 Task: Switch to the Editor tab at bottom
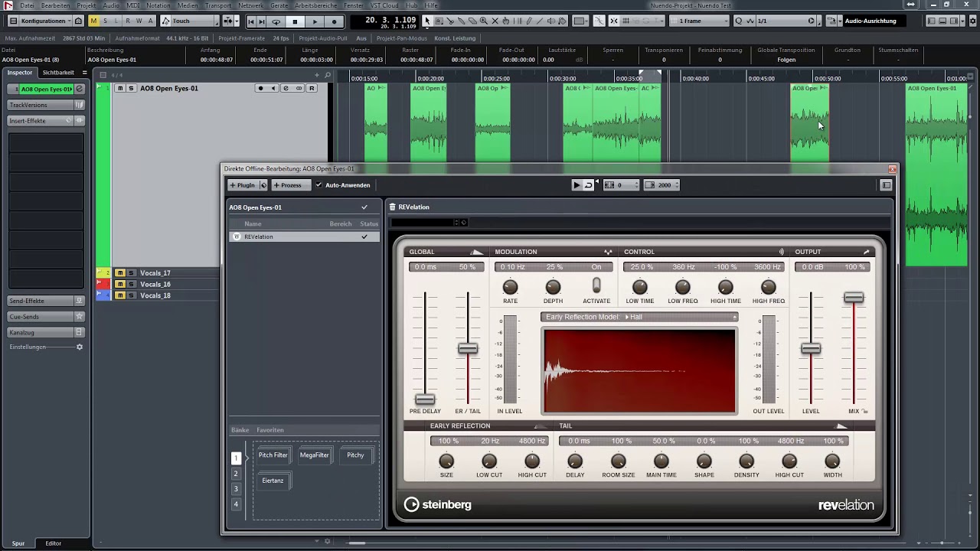tap(53, 543)
